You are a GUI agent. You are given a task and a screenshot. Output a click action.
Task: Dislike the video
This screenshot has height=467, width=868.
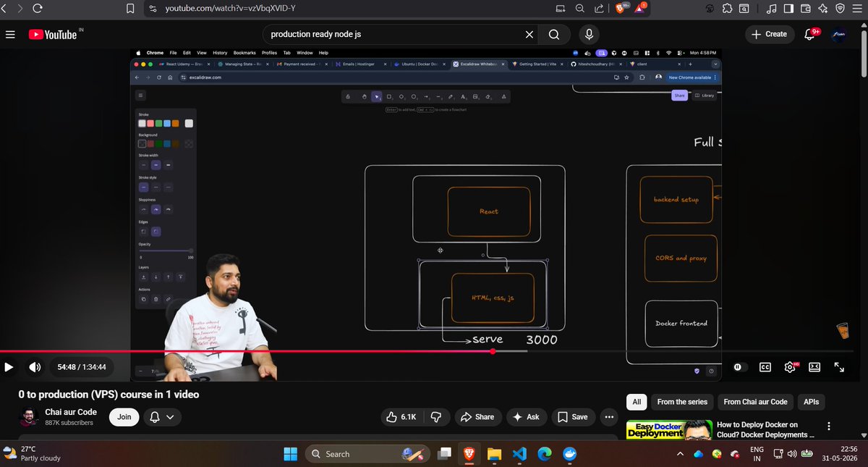pos(435,417)
